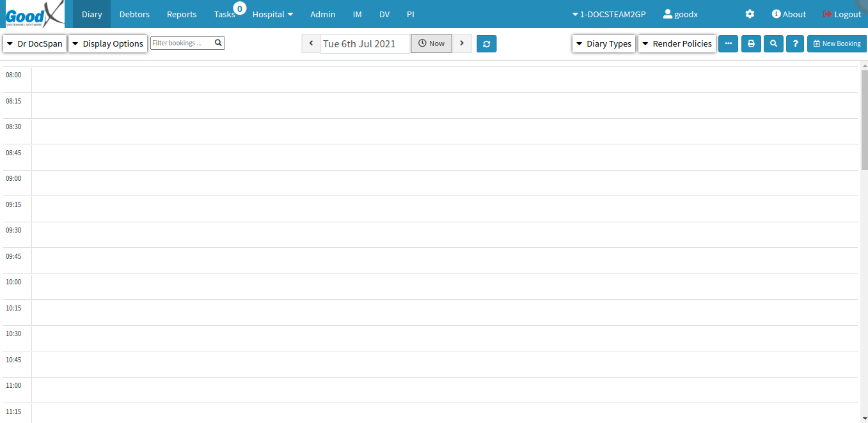Click the New Booking button
The width and height of the screenshot is (868, 423).
(837, 43)
